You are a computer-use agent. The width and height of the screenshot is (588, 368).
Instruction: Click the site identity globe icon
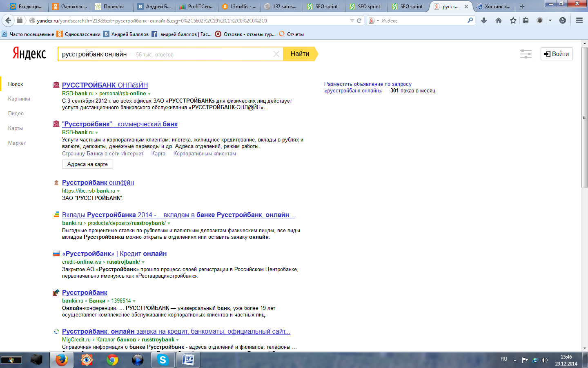(x=32, y=20)
